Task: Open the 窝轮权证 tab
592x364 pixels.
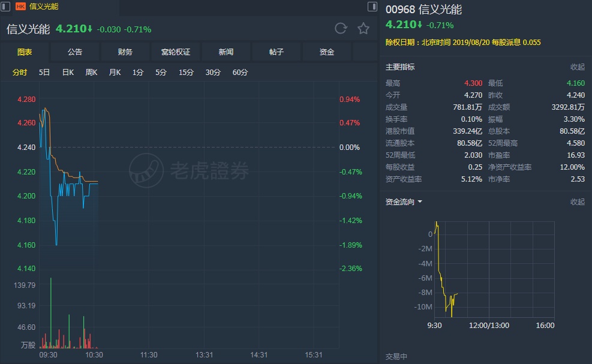Action: pos(176,52)
